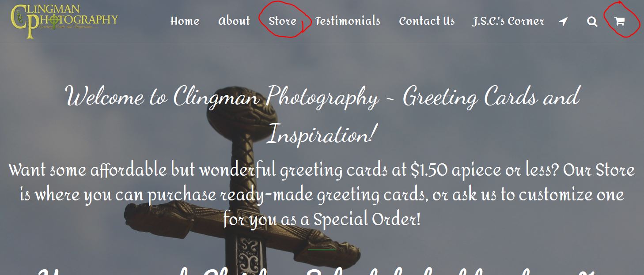644x275 pixels.
Task: Click the word Inspiration! in the heading
Action: point(322,134)
